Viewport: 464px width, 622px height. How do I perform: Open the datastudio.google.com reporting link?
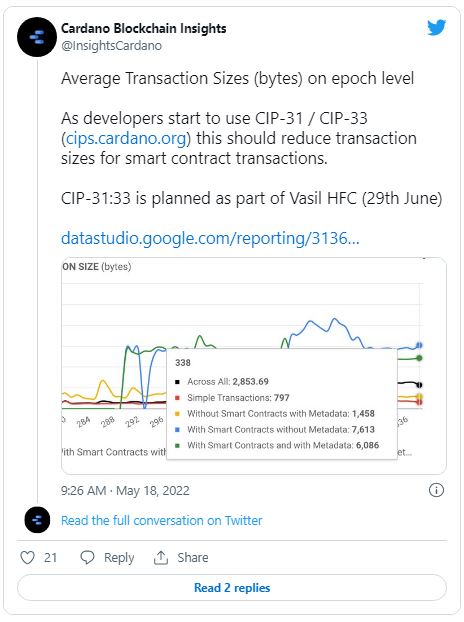(x=210, y=238)
